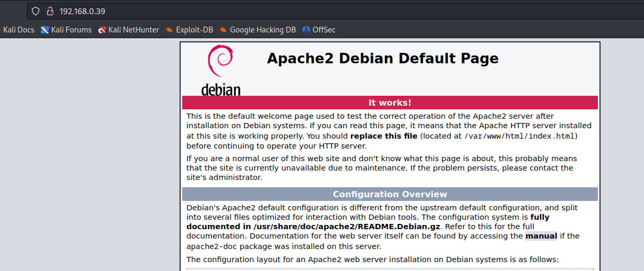Follow the manual link in the documentation paragraph
Image resolution: width=644 pixels, height=271 pixels.
coord(541,236)
